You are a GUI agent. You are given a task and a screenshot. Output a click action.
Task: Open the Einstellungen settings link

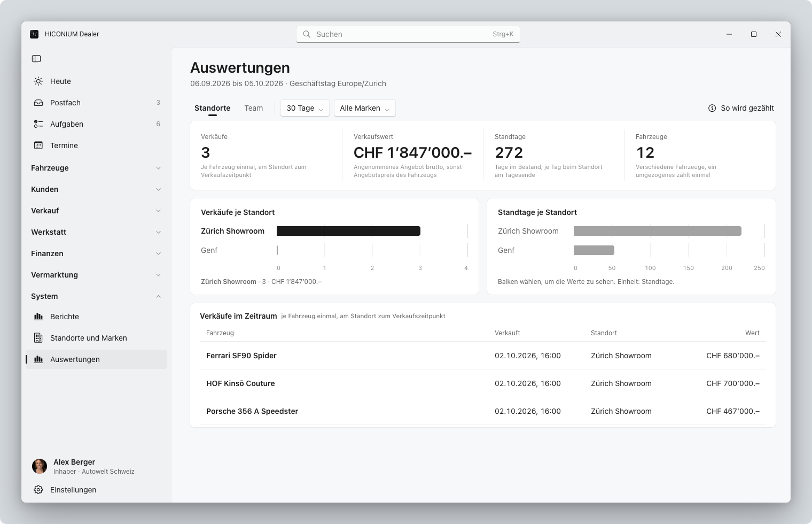pos(96,490)
